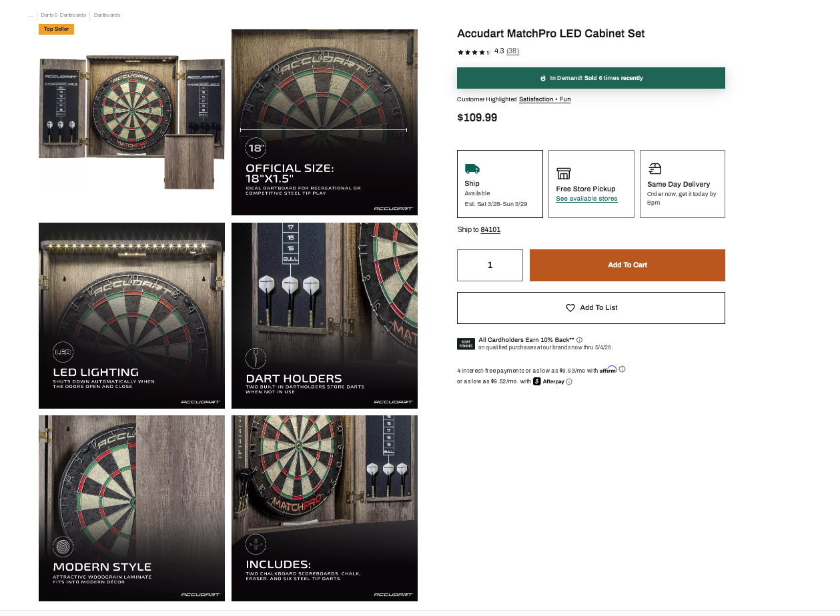Select the Ship fulfillment option
840x616 pixels.
click(x=500, y=184)
